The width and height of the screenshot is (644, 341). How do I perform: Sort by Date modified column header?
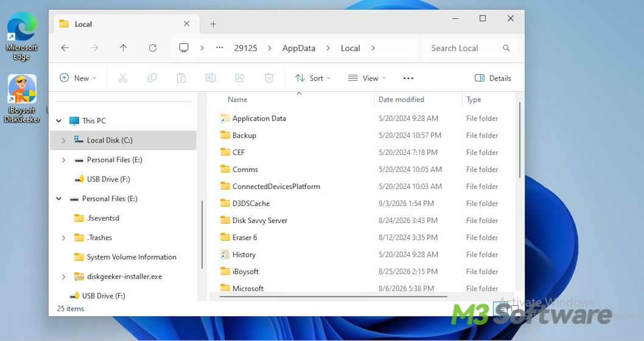401,99
